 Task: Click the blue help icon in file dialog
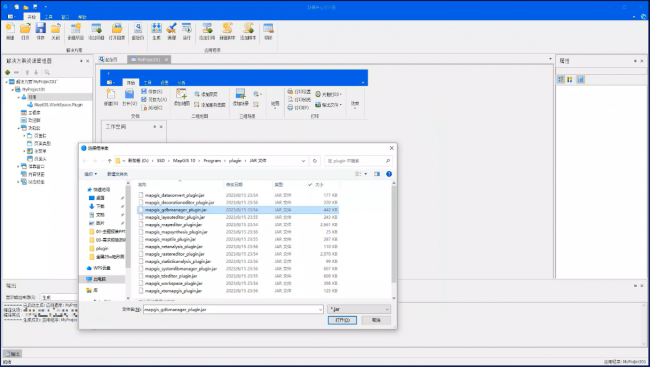[x=389, y=174]
